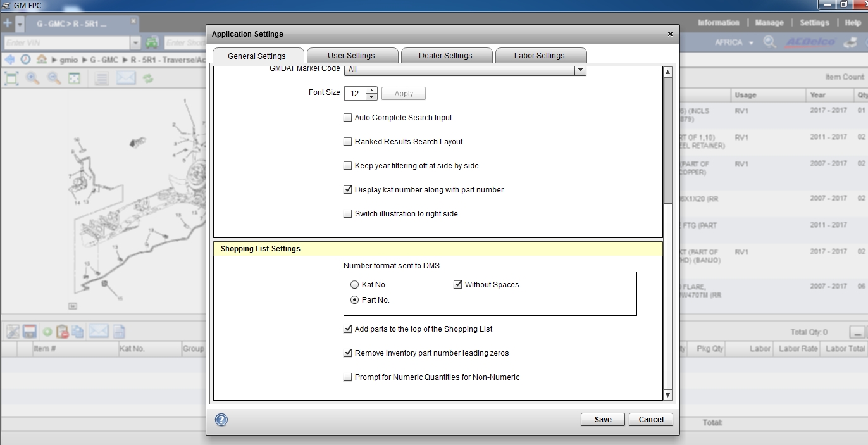Screen dimensions: 868x445
Task: Click the gmio breadcrumb item
Action: (69, 60)
